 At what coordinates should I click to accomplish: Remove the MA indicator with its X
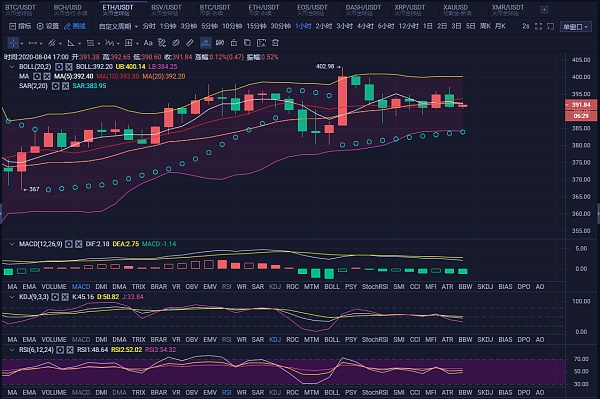coord(47,76)
